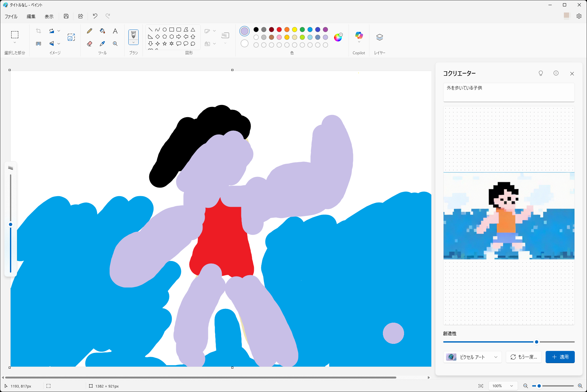
Task: Select the Eraser tool
Action: coord(90,44)
